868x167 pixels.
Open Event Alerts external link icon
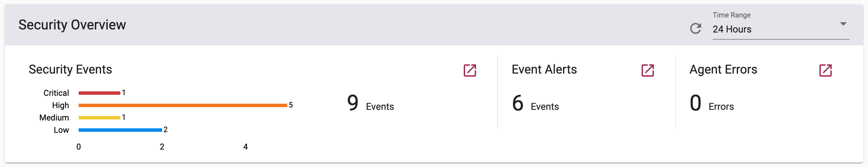click(648, 70)
